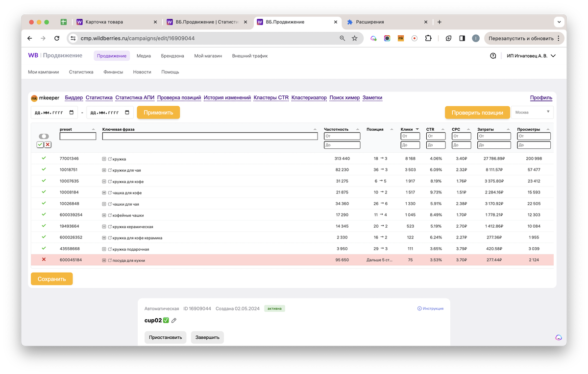
Task: Open the Статистика submenu item under campaigns
Action: click(81, 72)
